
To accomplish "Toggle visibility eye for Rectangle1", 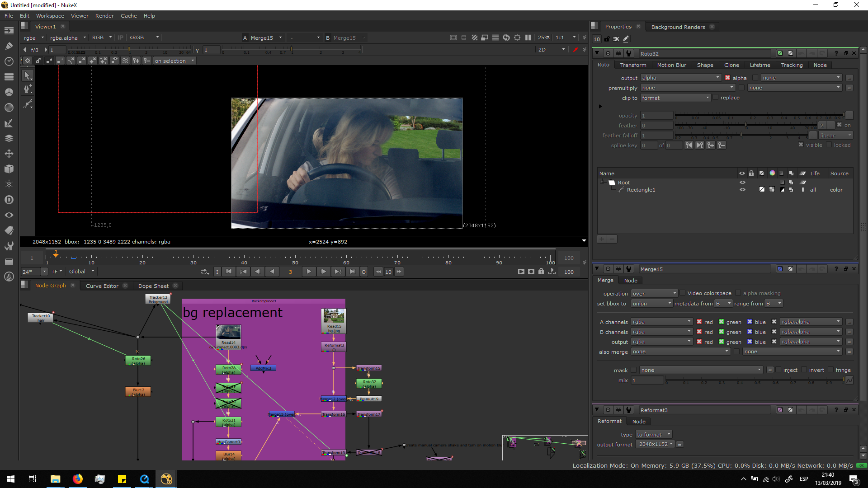I will tap(742, 190).
